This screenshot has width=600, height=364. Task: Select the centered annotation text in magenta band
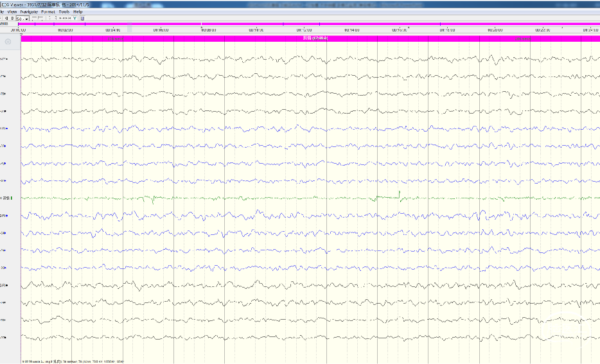[315, 39]
